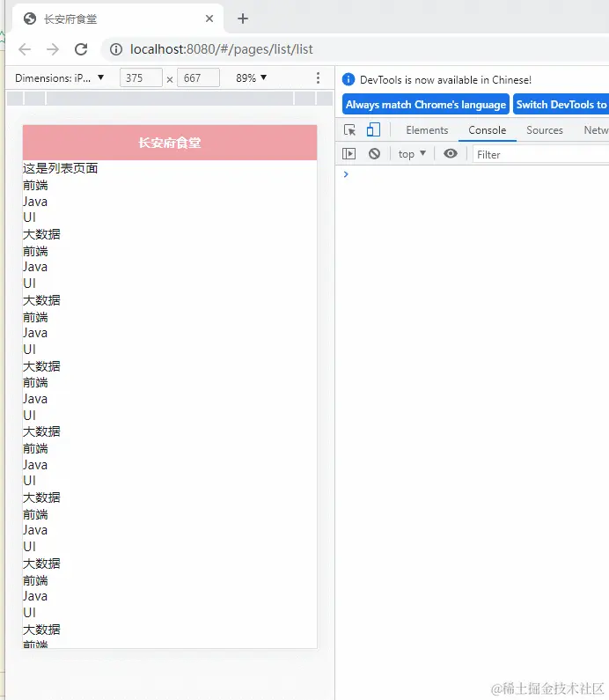
Task: Select the 长安府食堂 browser tab
Action: [118, 18]
